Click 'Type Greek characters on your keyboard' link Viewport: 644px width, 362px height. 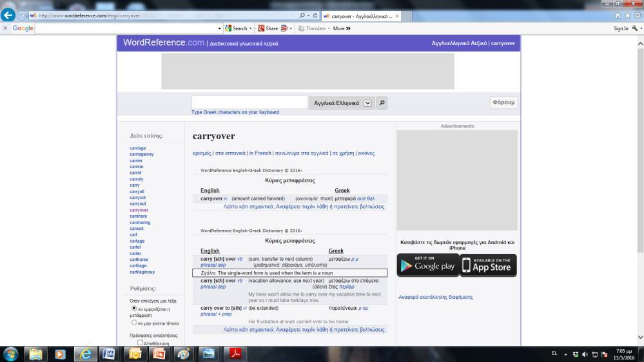pos(235,112)
